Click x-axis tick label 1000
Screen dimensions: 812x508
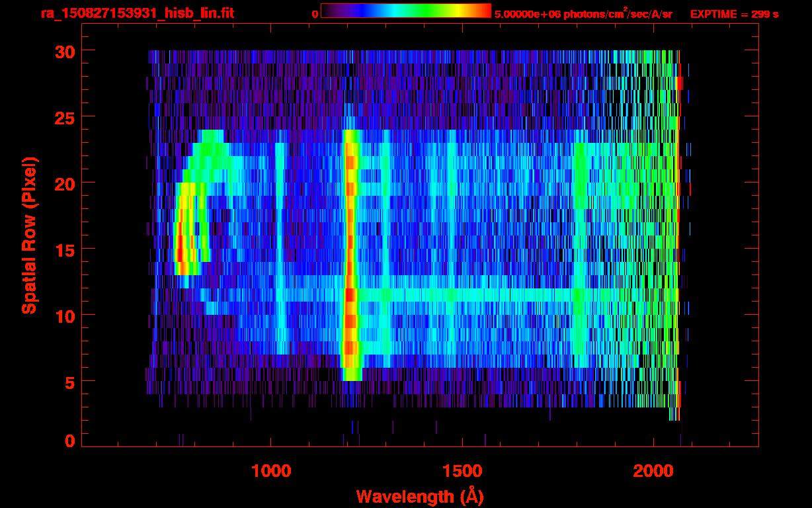click(271, 471)
